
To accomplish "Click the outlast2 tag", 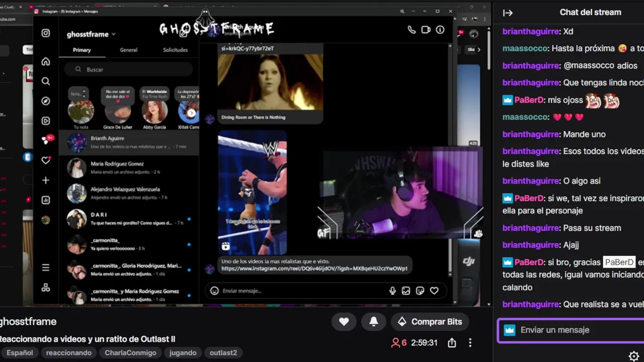I will point(223,353).
